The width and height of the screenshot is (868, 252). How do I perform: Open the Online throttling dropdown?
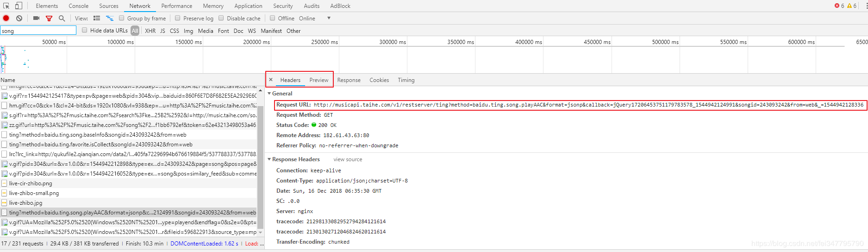[x=315, y=18]
